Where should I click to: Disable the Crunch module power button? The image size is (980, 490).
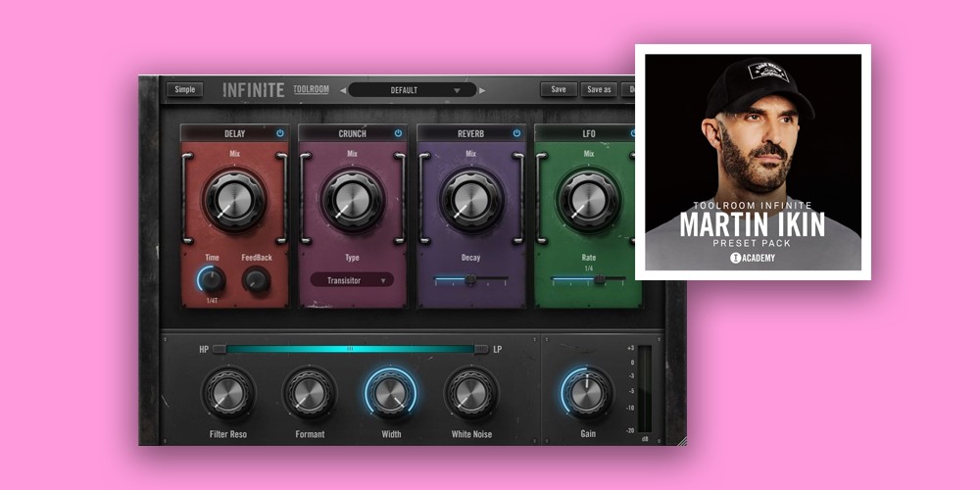click(x=398, y=133)
